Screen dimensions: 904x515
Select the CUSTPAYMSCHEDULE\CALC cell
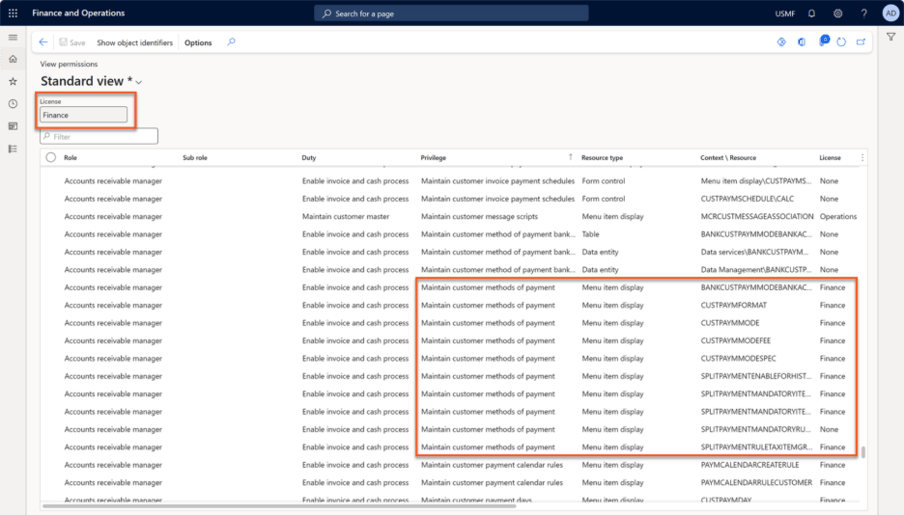(x=747, y=198)
